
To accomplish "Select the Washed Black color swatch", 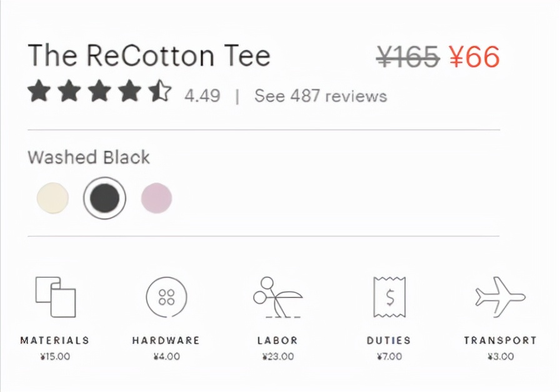I will (104, 198).
